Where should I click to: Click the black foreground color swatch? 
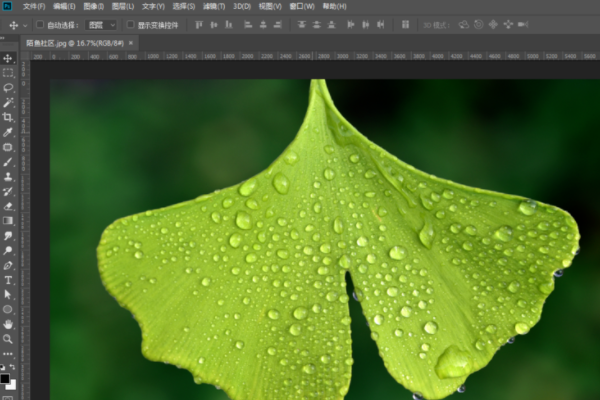tap(5, 379)
